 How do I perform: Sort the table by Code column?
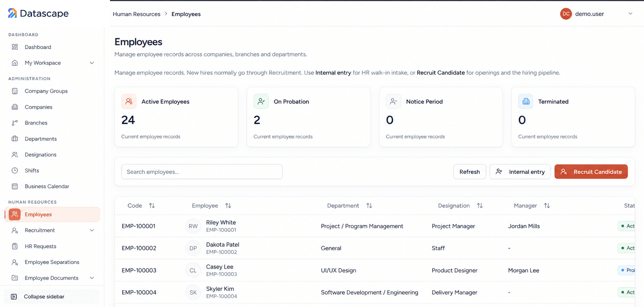click(x=152, y=206)
